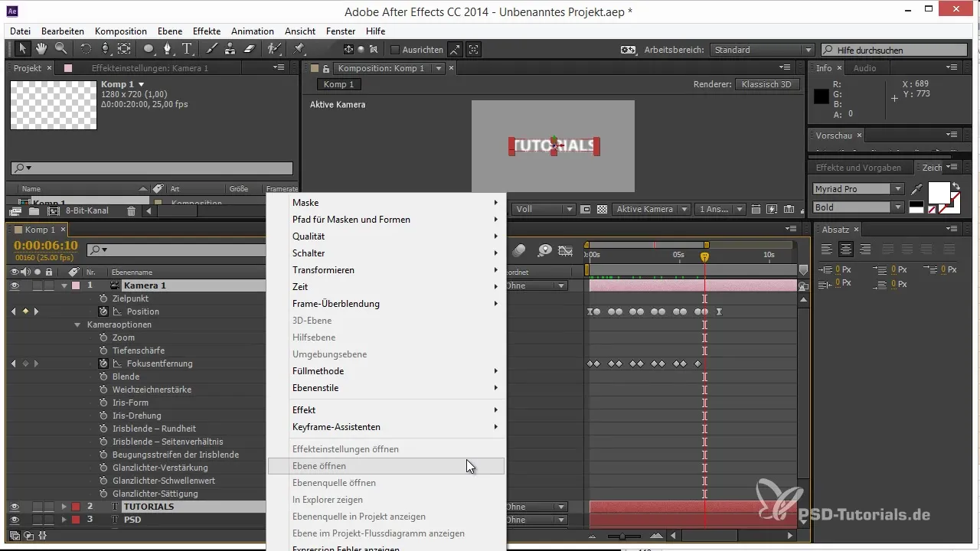
Task: Select the Clone Stamp tool
Action: click(230, 49)
